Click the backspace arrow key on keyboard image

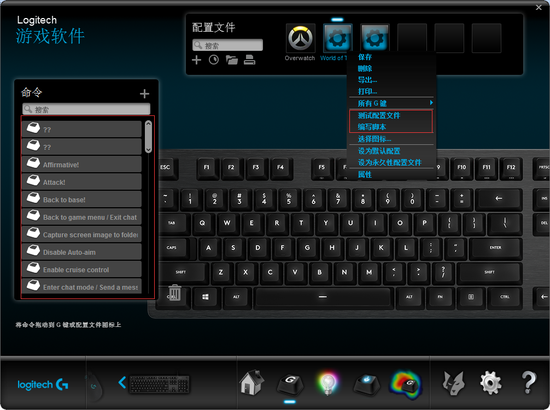[498, 199]
